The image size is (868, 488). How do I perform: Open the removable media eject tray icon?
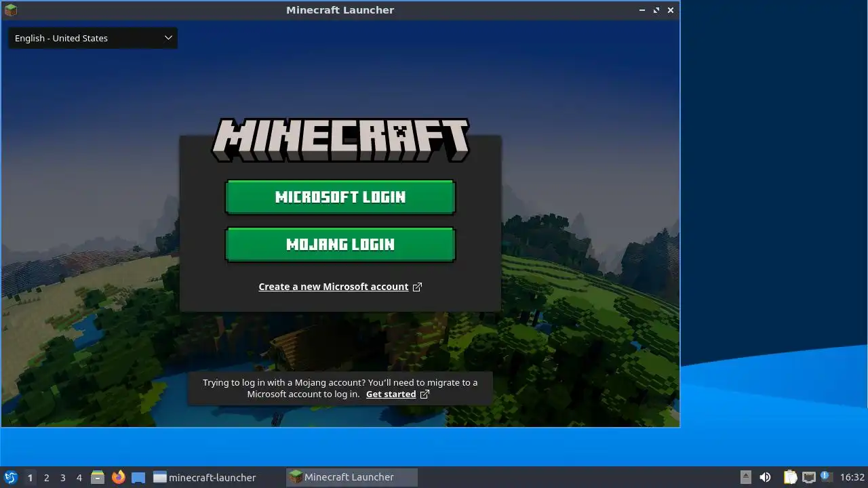click(746, 477)
